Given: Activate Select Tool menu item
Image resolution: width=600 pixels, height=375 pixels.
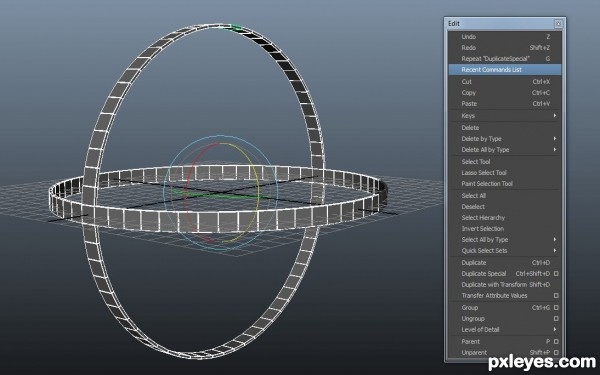Looking at the screenshot, I should pyautogui.click(x=505, y=161).
